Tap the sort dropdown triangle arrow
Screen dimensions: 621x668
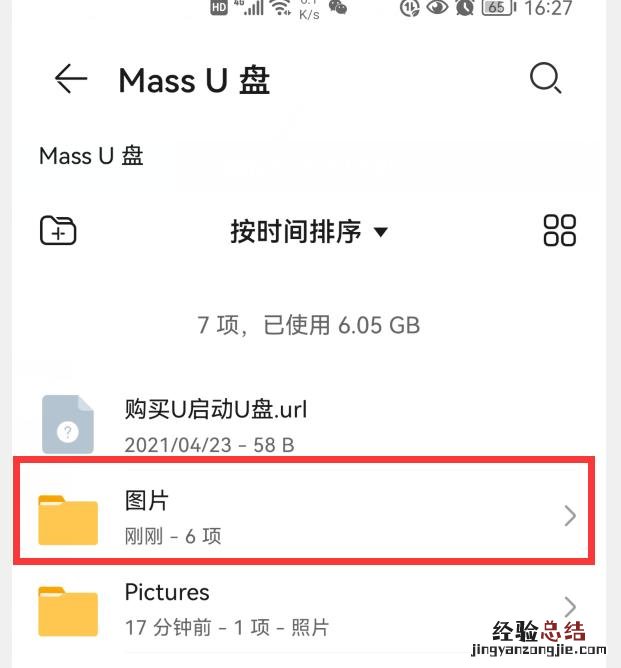[380, 232]
